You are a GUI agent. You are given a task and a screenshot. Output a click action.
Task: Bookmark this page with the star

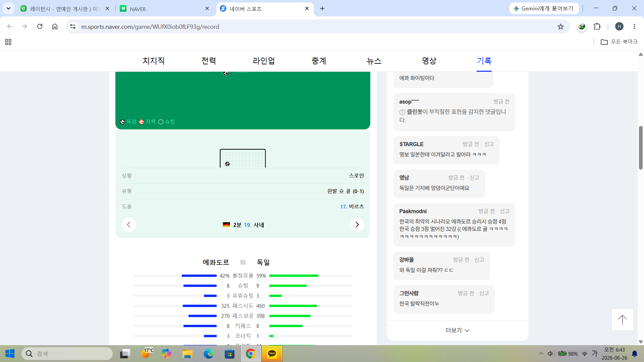[560, 26]
